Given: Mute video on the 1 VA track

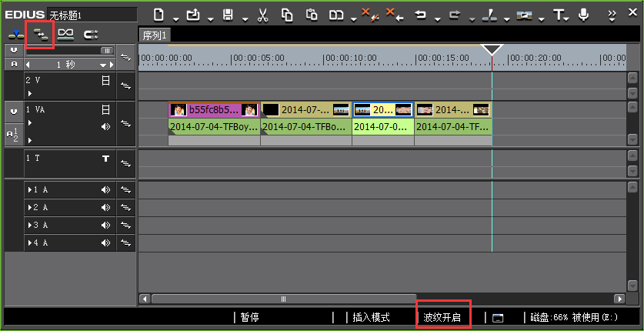Looking at the screenshot, I should point(106,109).
